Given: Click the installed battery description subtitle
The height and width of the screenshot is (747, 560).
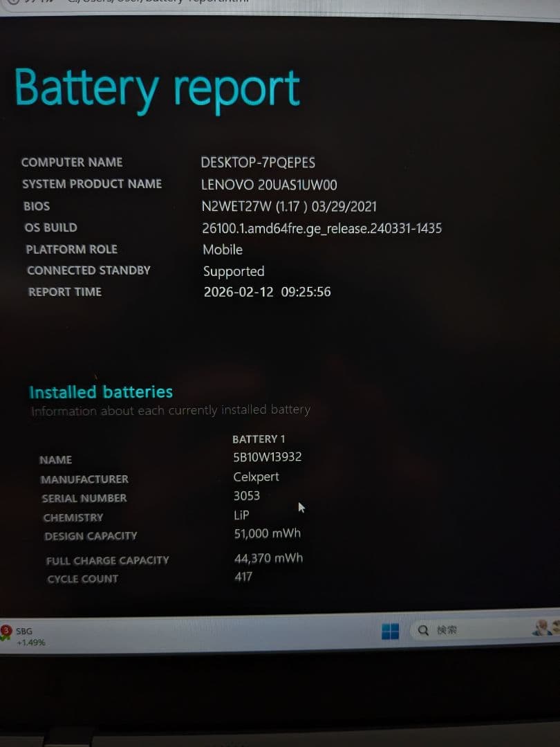Looking at the screenshot, I should click(x=171, y=410).
